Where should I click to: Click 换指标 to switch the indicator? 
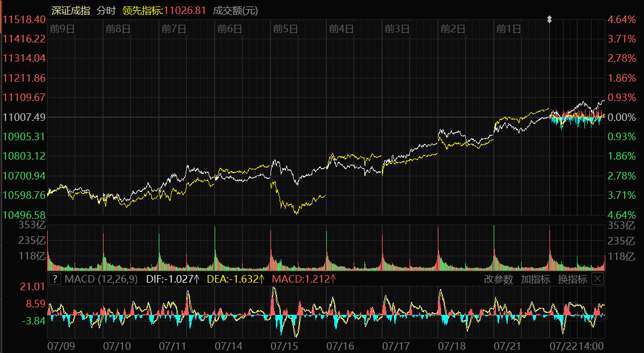tap(572, 279)
